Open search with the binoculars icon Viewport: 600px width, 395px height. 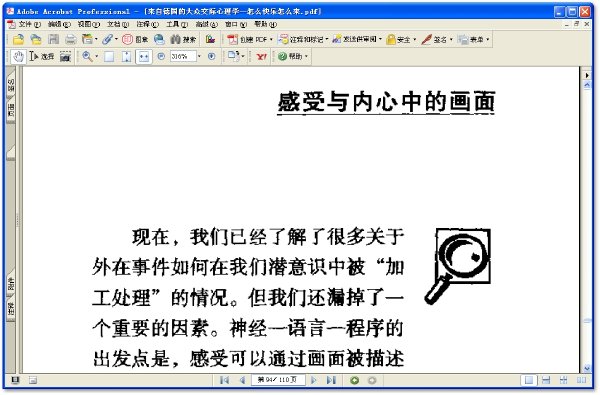(183, 39)
